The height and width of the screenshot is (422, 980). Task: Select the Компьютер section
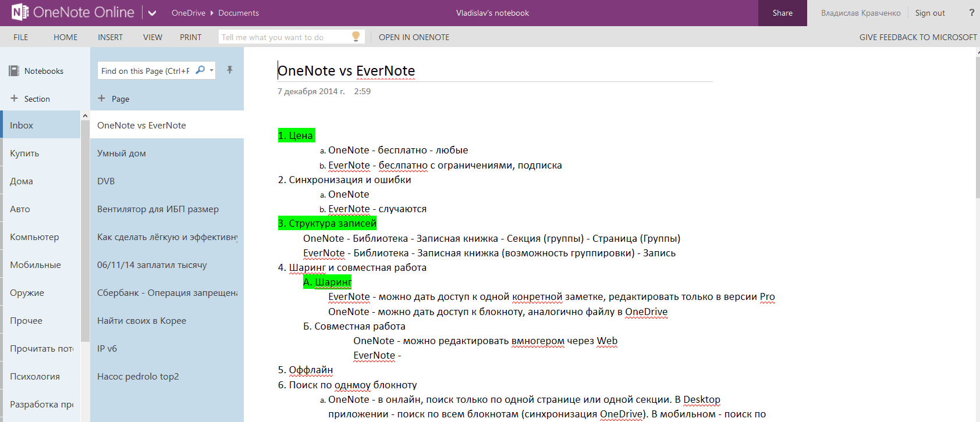(x=35, y=237)
